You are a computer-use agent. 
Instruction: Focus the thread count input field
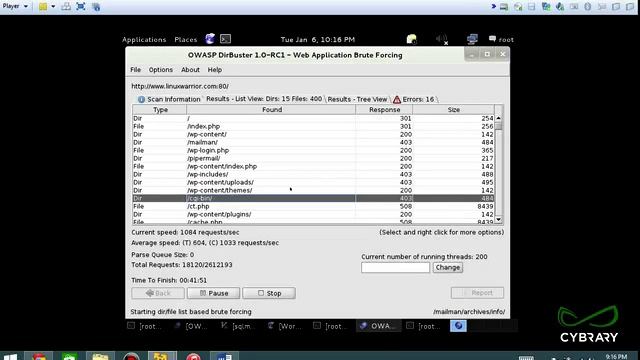tap(395, 268)
